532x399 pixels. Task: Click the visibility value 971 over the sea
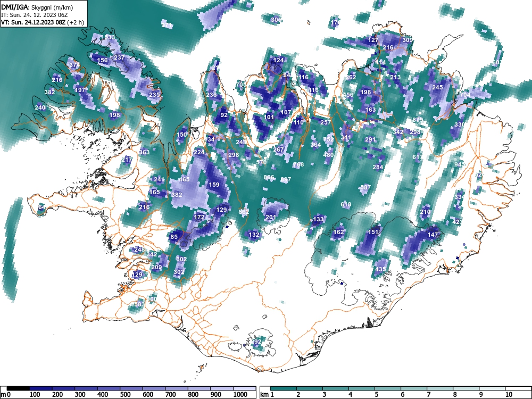[x=166, y=26]
